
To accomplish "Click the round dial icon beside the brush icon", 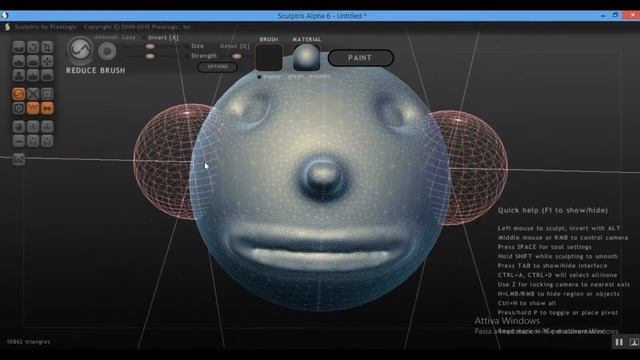I will pyautogui.click(x=107, y=51).
